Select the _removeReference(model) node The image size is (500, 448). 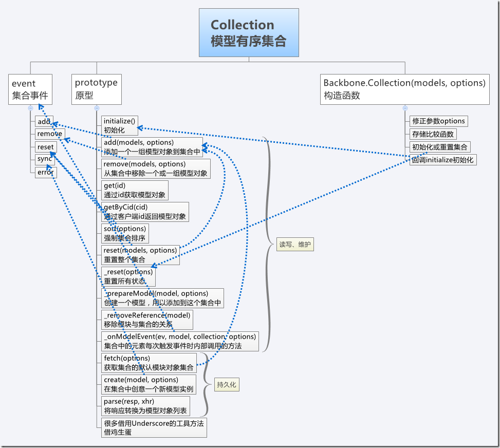147,320
